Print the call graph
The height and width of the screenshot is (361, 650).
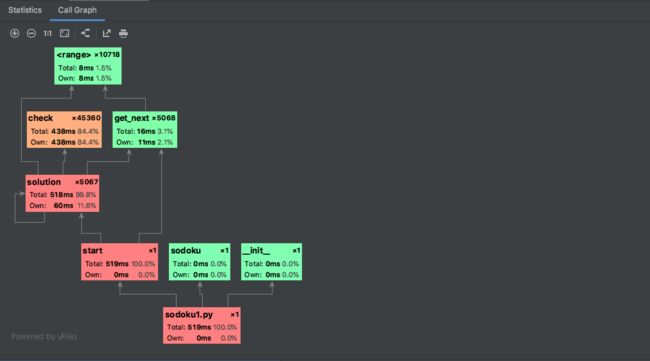[124, 34]
